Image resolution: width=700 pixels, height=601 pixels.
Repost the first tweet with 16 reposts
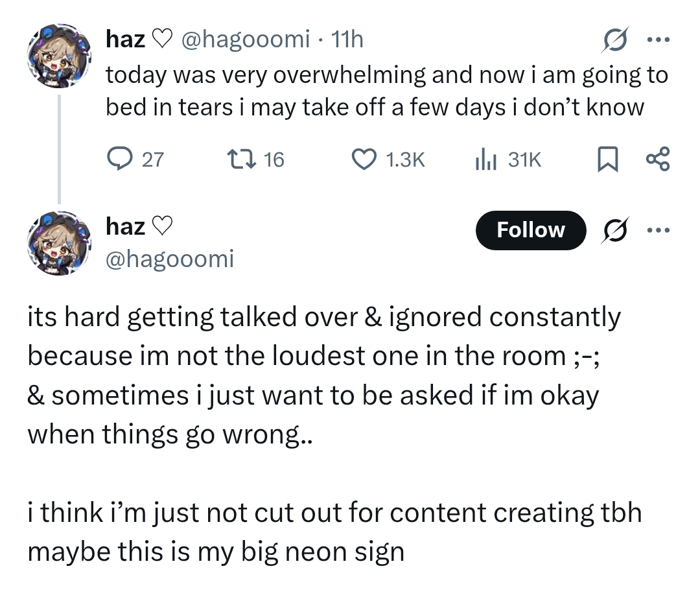[x=242, y=159]
